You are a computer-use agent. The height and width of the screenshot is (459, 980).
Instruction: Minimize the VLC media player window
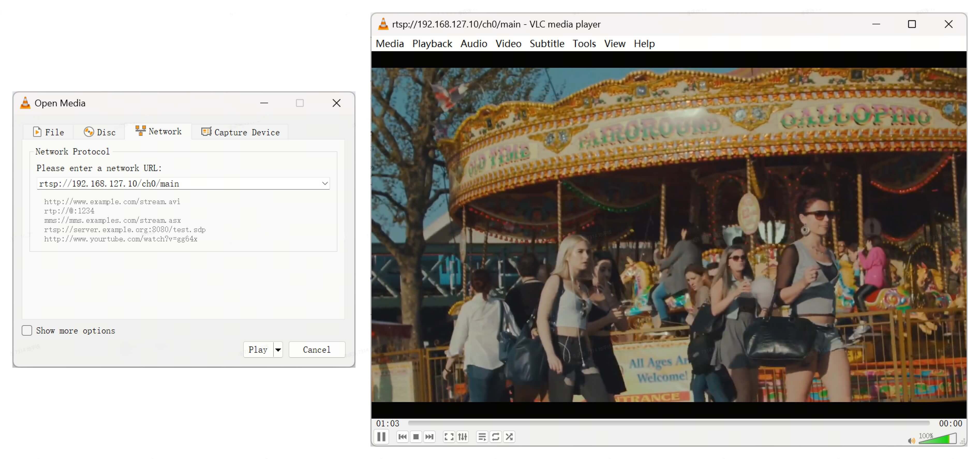tap(876, 24)
